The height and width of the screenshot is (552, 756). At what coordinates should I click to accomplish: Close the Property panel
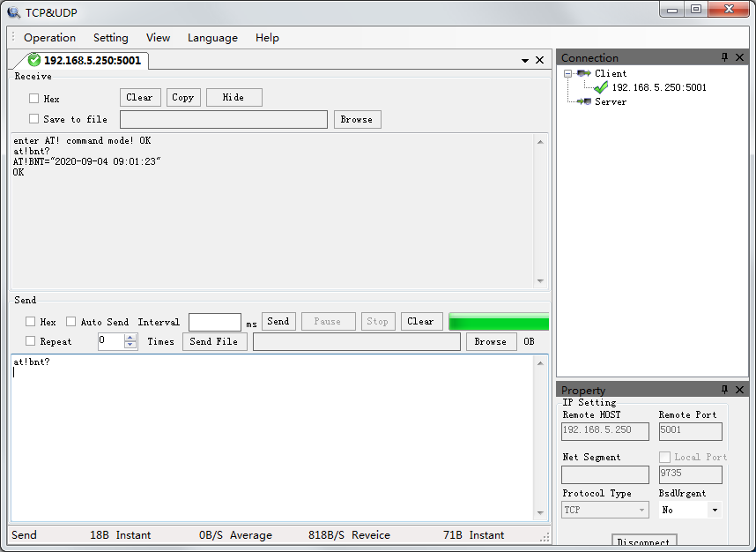[x=739, y=389]
